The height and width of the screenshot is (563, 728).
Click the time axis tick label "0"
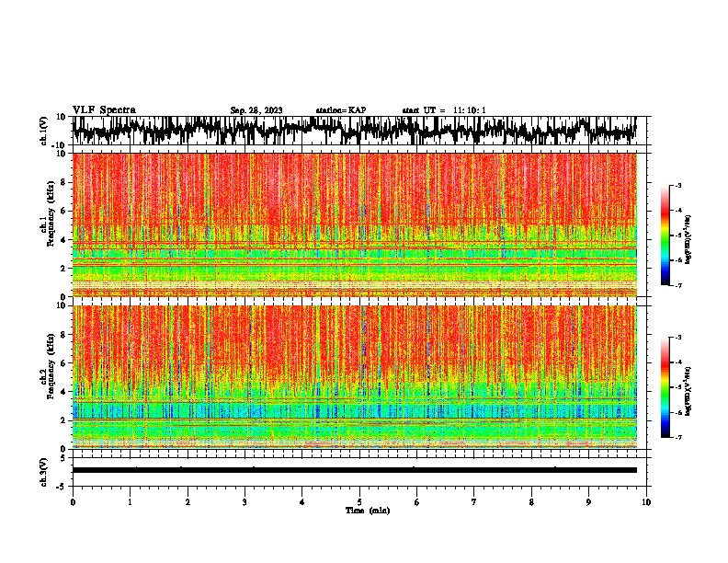[73, 502]
